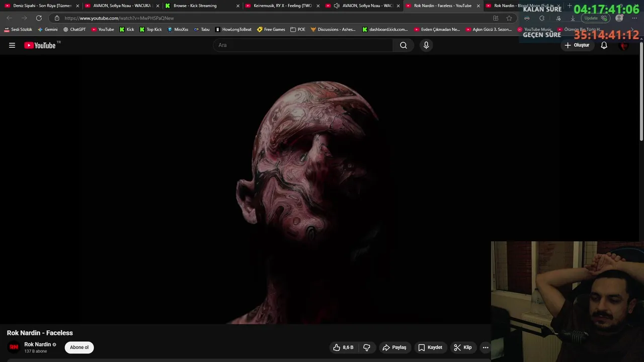Open the Free Games bookmark
Viewport: 644px width, 362px height.
(x=271, y=30)
